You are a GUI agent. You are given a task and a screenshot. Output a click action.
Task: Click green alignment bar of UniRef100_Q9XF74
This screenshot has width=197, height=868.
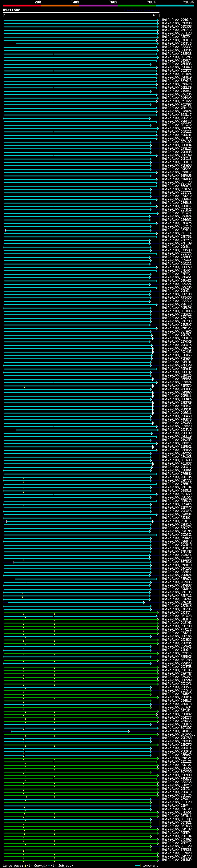pyautogui.click(x=81, y=613)
